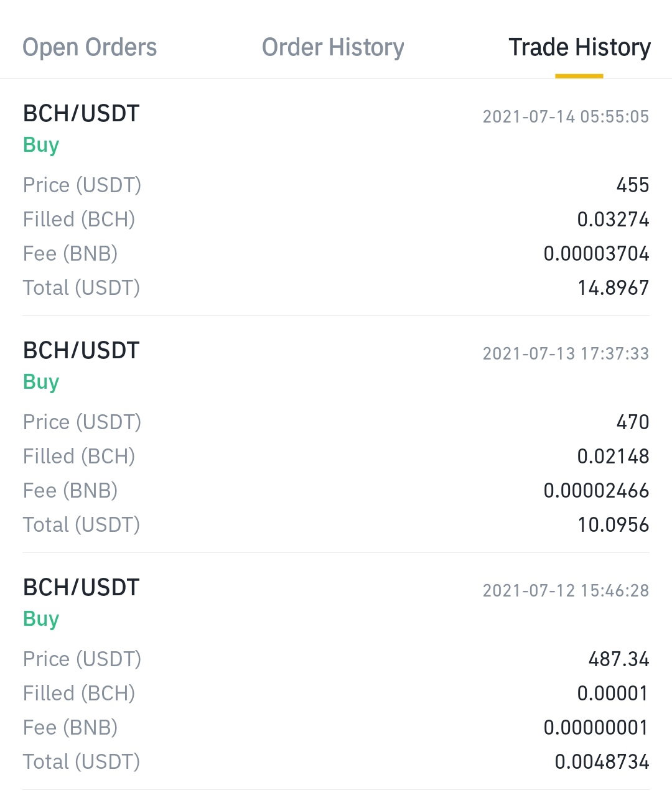Click the price value 455
The height and width of the screenshot is (808, 672).
[x=633, y=185]
